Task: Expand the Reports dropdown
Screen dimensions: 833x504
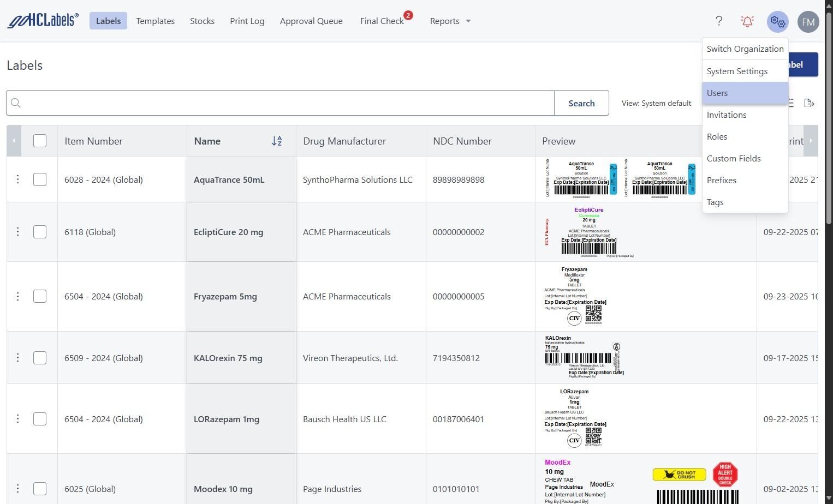Action: (450, 21)
